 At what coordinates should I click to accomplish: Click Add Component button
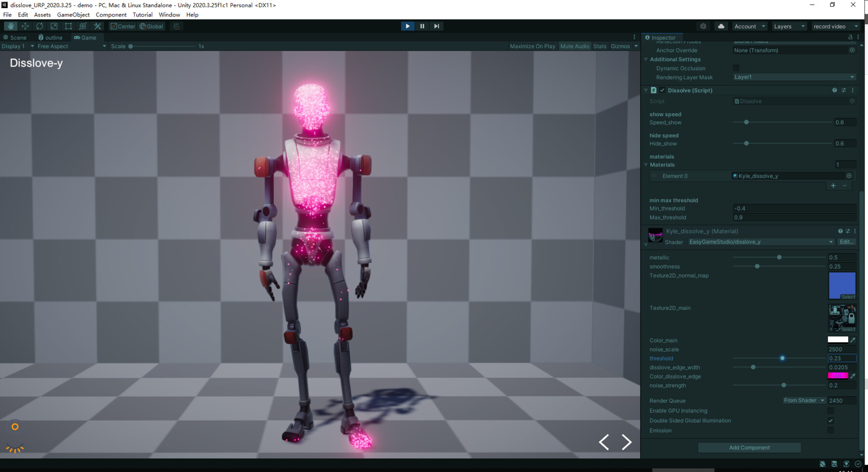tap(749, 447)
